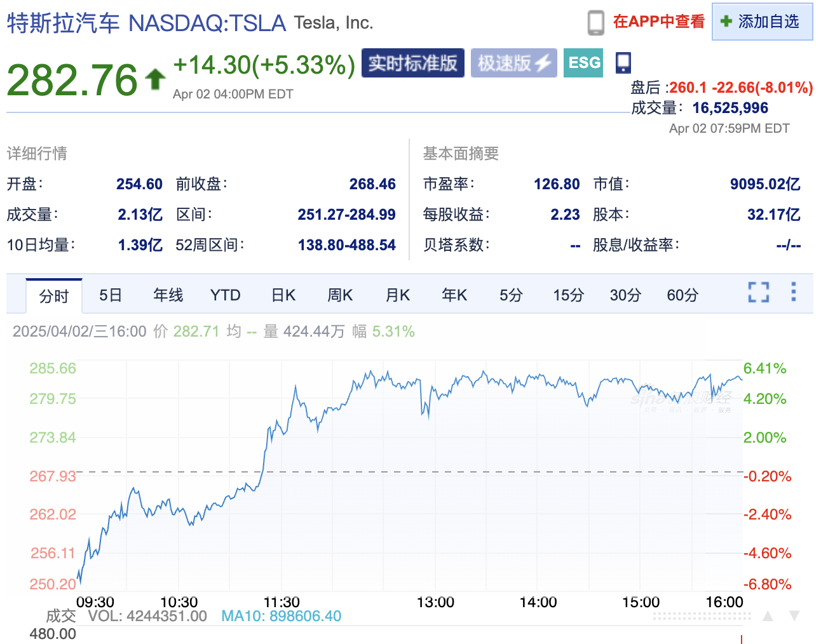Open the 年线 tab
This screenshot has height=644, width=821.
point(168,295)
